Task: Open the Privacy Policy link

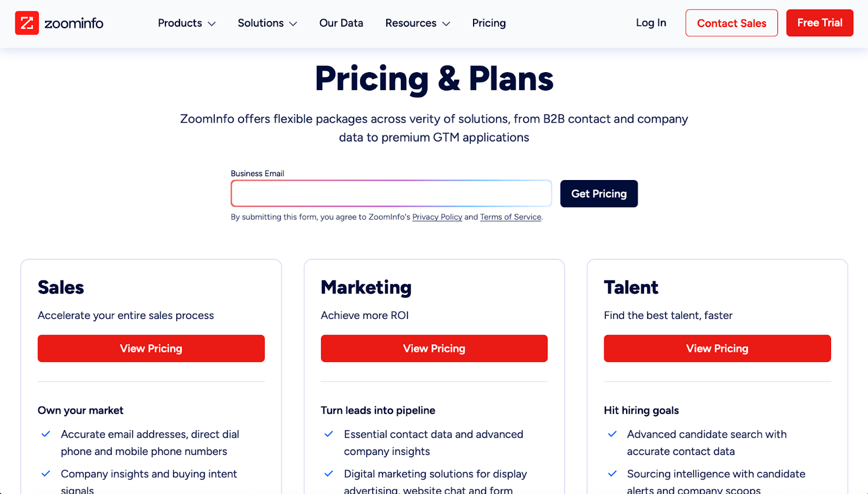Action: pos(437,217)
